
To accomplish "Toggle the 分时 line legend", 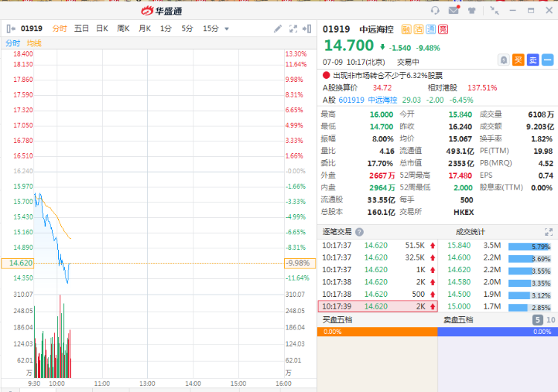I will (x=13, y=43).
